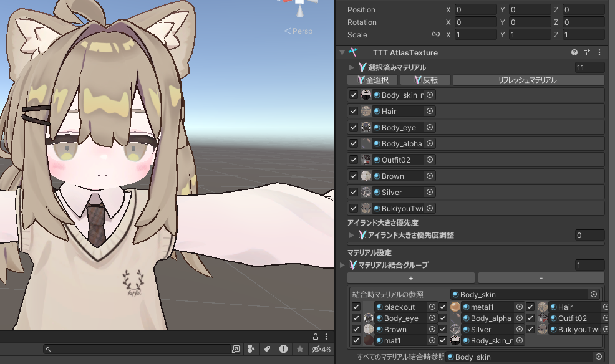Click the リフレッシュマテリアル button
The height and width of the screenshot is (364, 615).
pos(528,80)
